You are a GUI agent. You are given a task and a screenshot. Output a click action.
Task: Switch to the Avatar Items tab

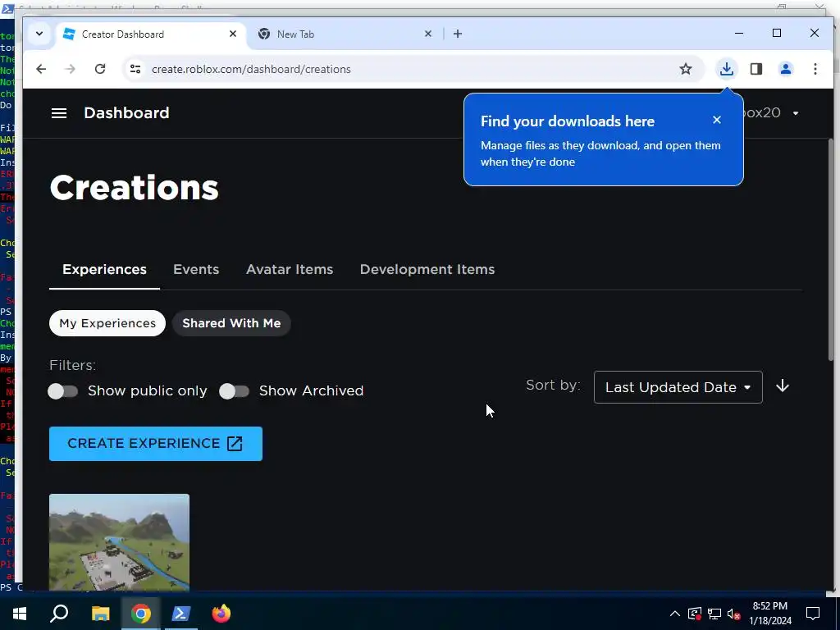tap(290, 269)
